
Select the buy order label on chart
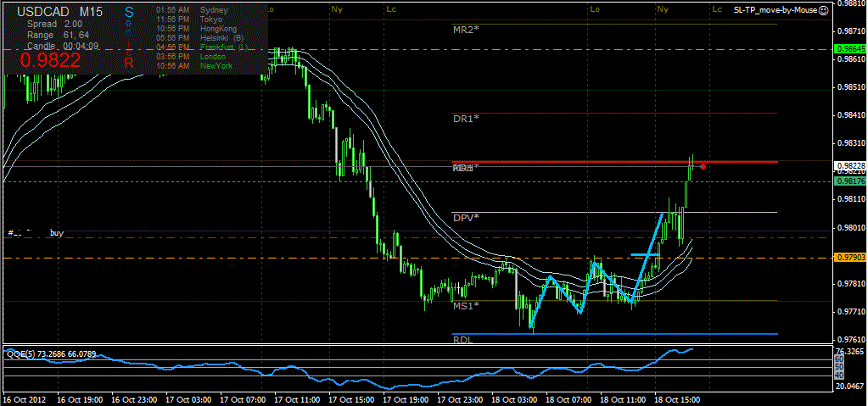[57, 232]
